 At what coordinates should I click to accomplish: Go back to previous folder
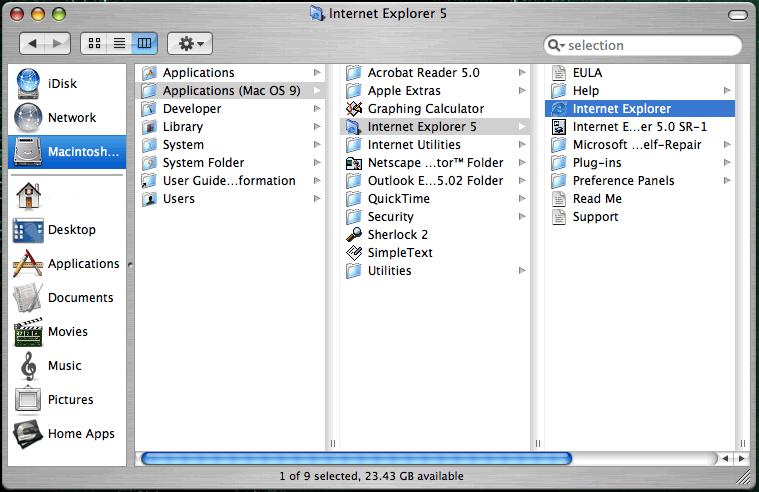click(32, 44)
